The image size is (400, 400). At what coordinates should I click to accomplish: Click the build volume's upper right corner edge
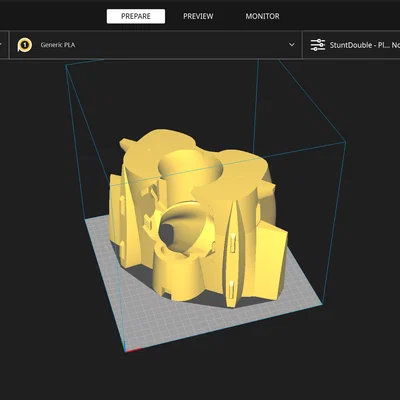[345, 143]
